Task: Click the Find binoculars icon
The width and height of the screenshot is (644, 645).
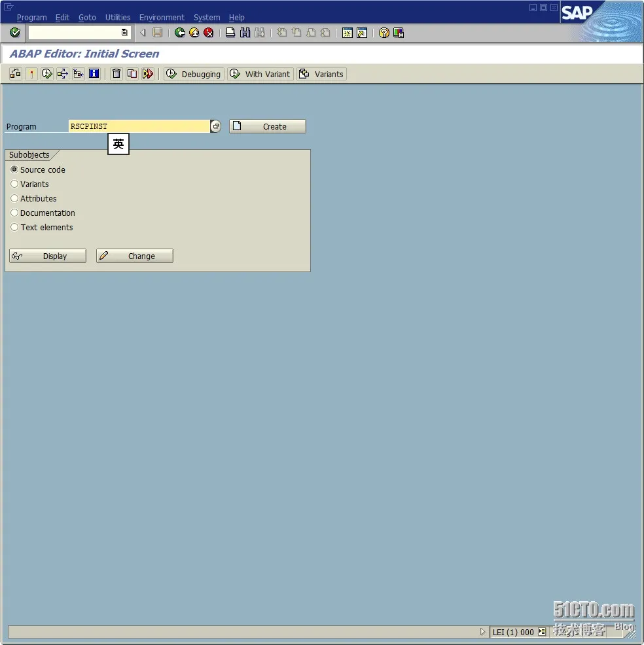Action: [245, 33]
